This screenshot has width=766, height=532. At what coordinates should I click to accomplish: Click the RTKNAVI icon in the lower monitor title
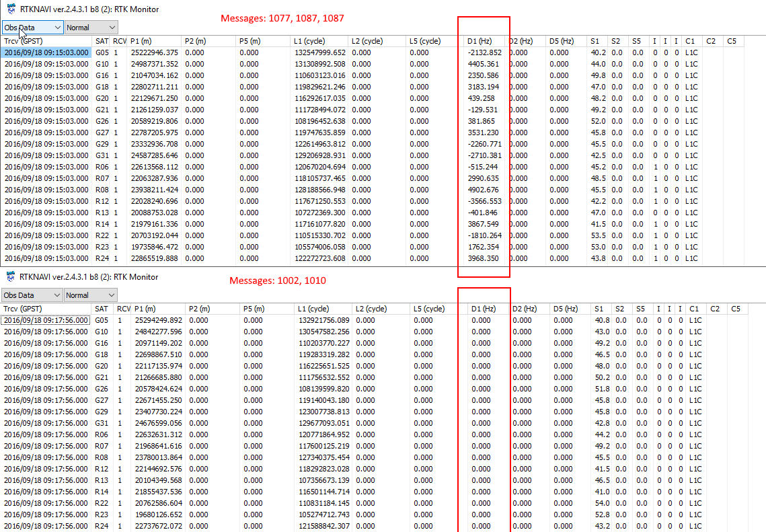click(11, 277)
